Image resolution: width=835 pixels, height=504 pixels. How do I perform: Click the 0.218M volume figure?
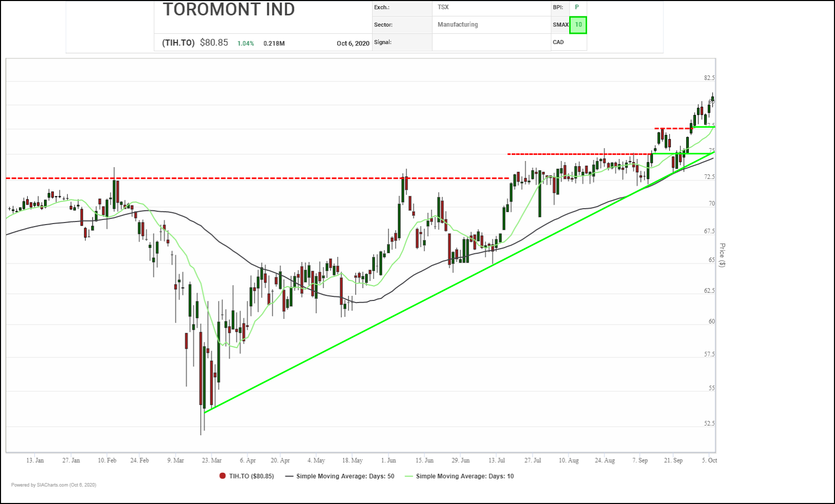(x=274, y=44)
